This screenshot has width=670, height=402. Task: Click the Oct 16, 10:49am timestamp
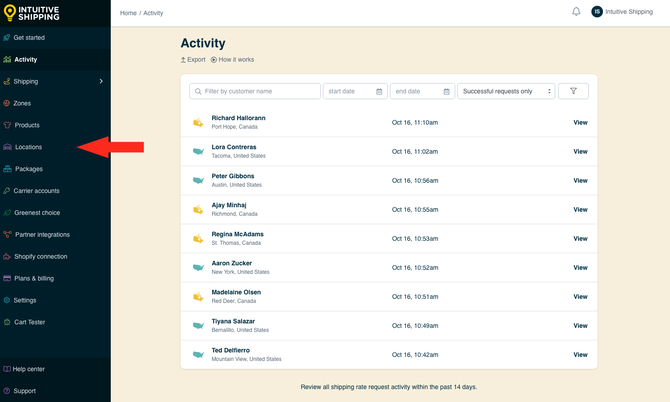pyautogui.click(x=415, y=326)
